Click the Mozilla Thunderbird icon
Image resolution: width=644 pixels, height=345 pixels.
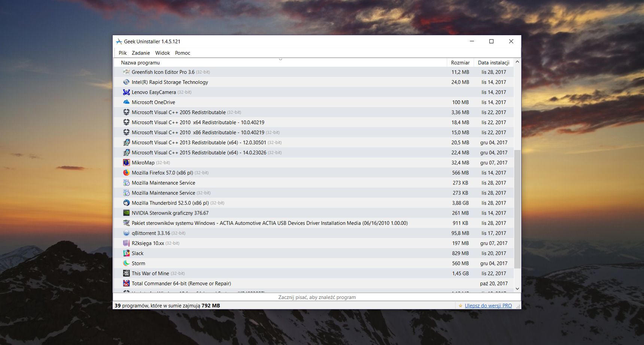click(127, 203)
